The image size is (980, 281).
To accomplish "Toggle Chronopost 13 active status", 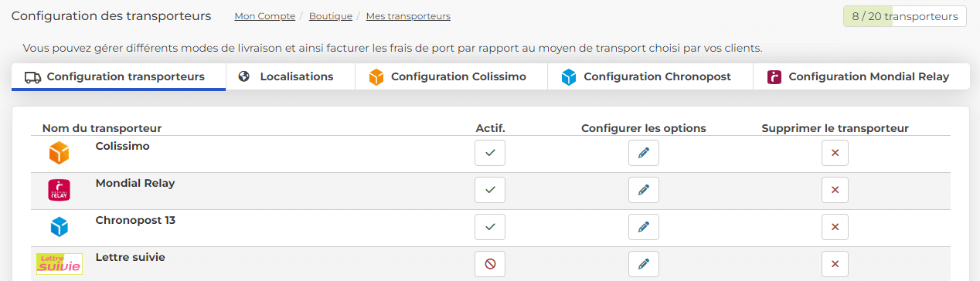I will (490, 227).
